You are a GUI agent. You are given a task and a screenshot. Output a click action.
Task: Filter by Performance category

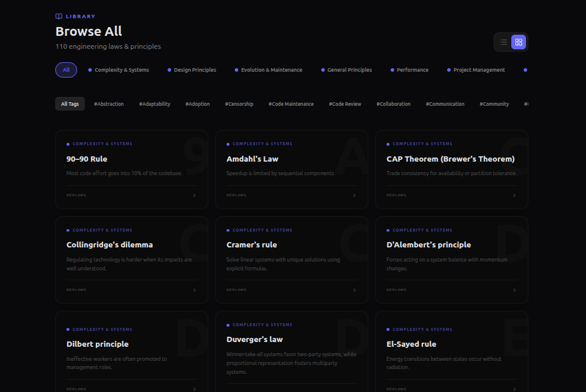click(409, 70)
